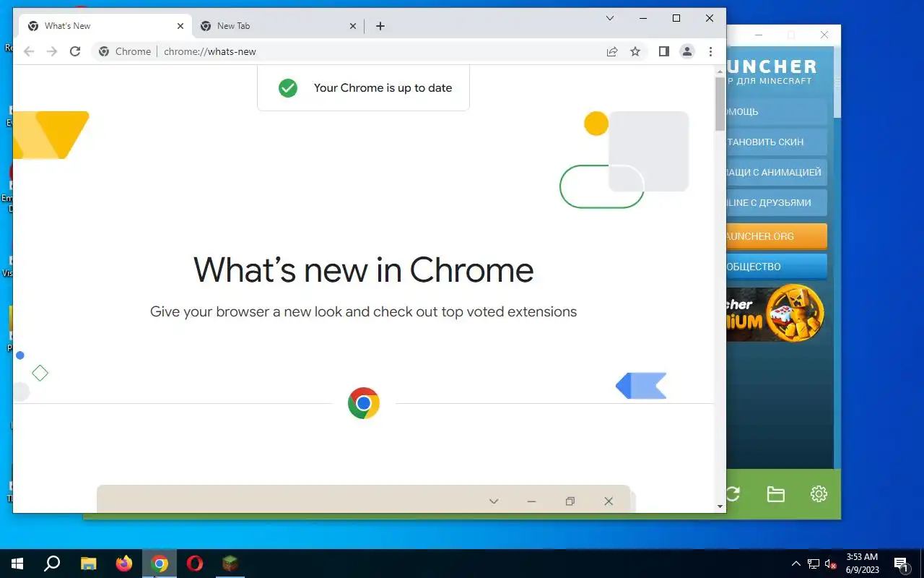Launch Firefox from taskbar
This screenshot has height=578, width=924.
[124, 564]
